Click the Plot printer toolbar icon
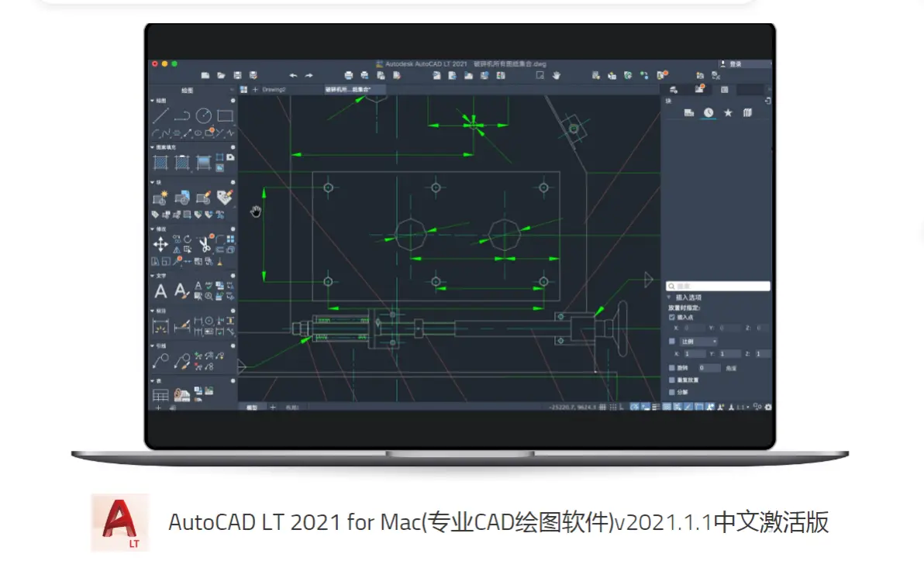 click(x=348, y=75)
